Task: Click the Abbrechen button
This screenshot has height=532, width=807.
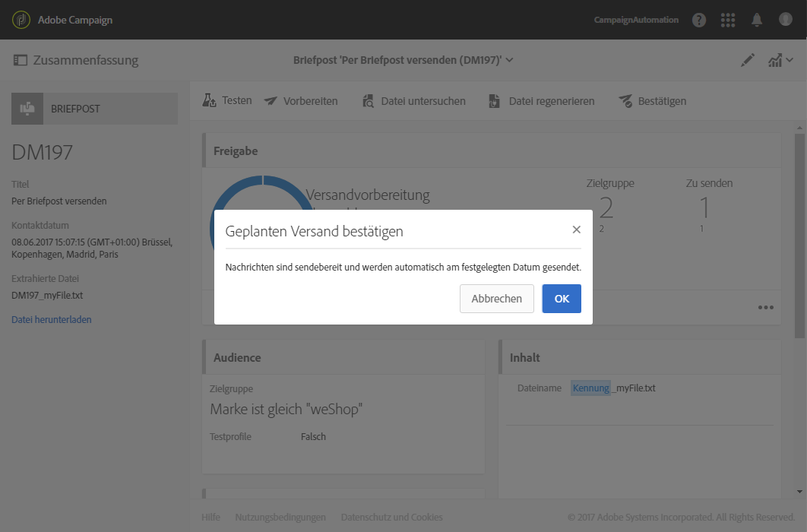Action: click(497, 299)
